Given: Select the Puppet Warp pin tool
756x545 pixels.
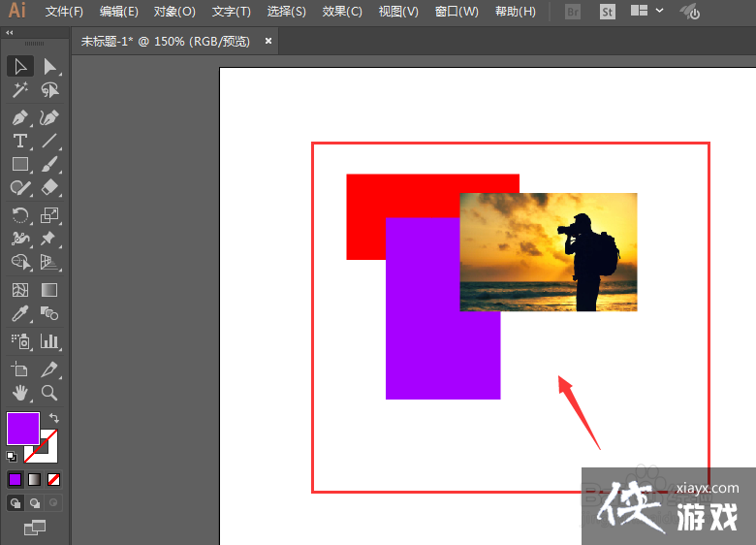Looking at the screenshot, I should [49, 239].
